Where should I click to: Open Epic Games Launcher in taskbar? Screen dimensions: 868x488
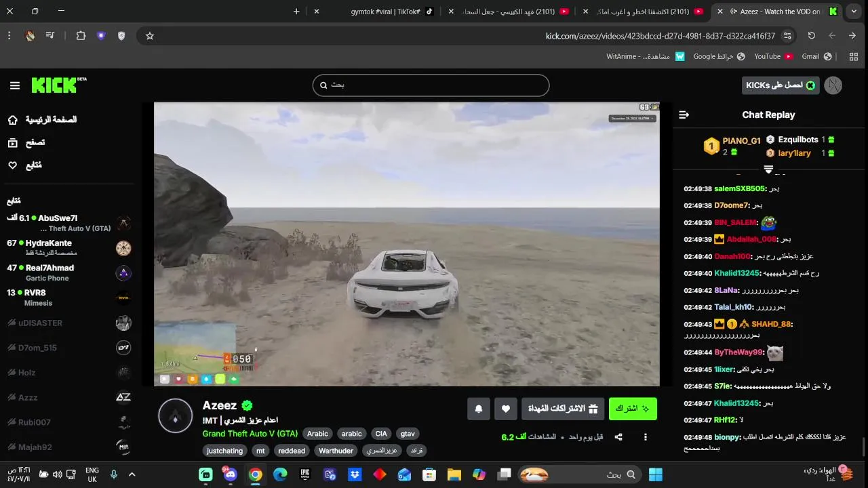(x=305, y=474)
